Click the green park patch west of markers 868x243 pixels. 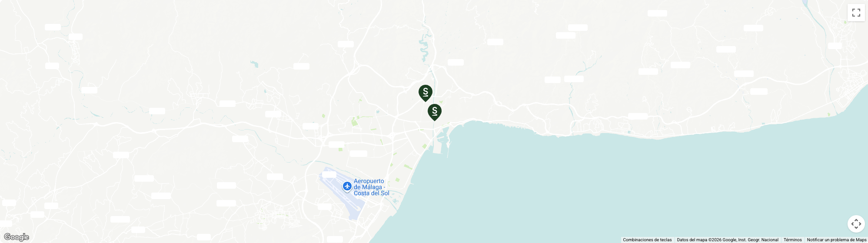pos(355,122)
